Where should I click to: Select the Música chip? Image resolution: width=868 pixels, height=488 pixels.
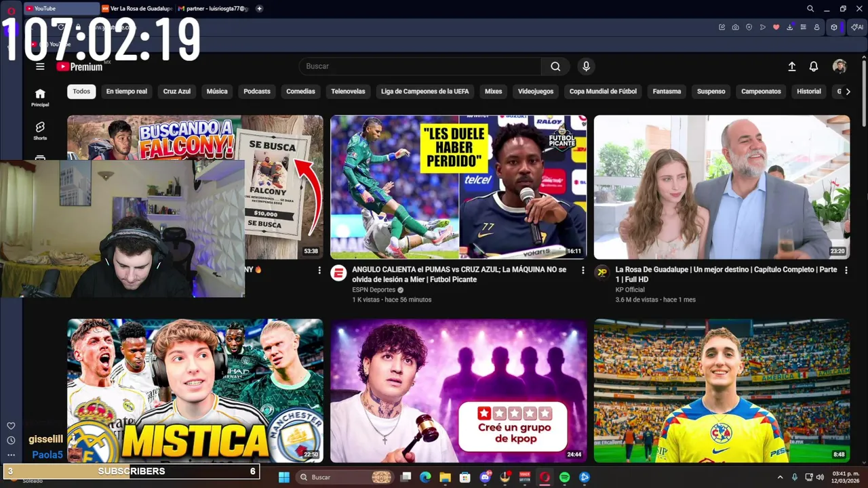(x=217, y=91)
